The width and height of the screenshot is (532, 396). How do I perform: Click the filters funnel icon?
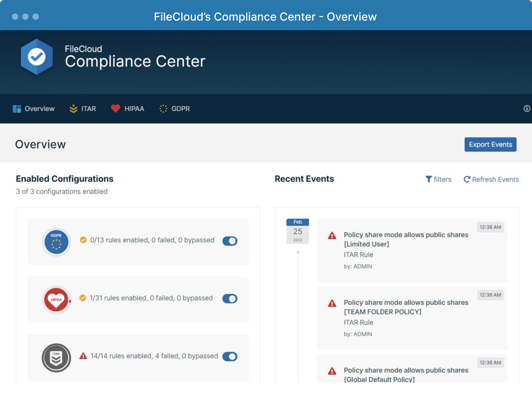pyautogui.click(x=428, y=179)
